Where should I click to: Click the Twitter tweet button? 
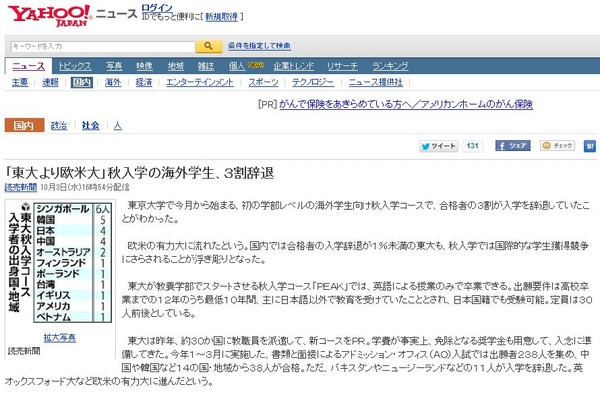tap(439, 146)
